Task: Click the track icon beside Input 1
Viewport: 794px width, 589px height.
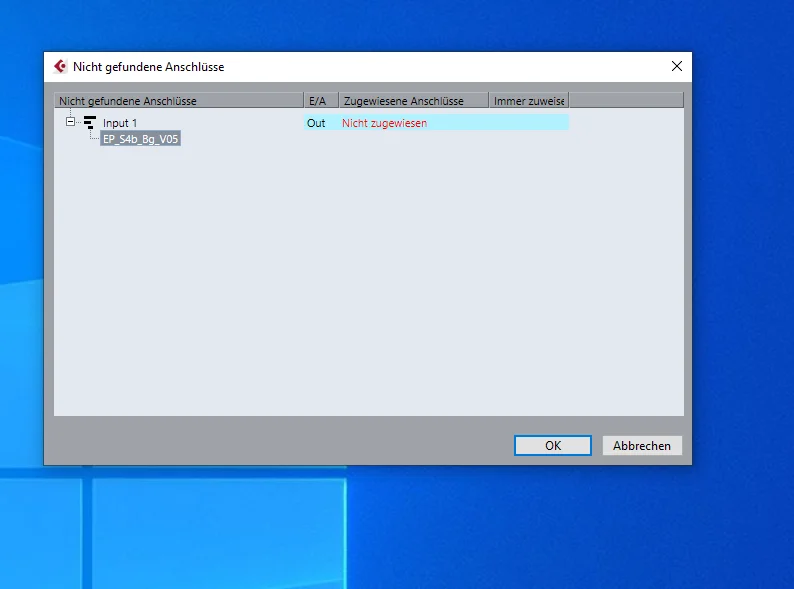Action: coord(90,122)
